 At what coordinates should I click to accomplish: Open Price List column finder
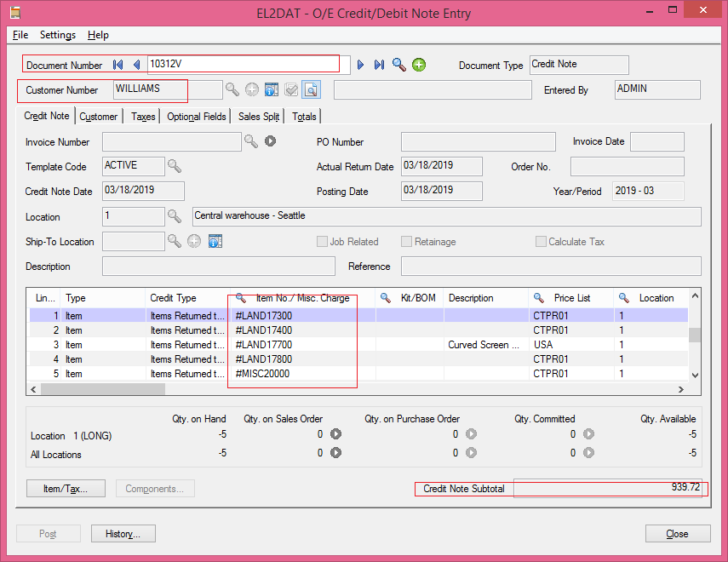539,298
